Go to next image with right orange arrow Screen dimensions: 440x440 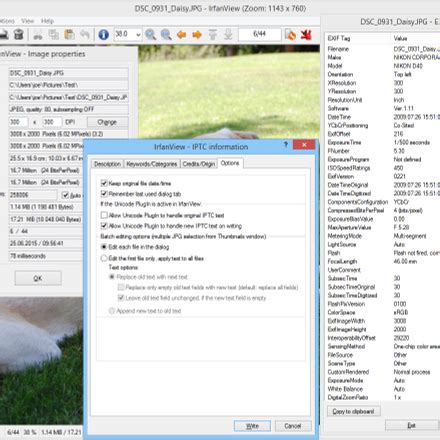197,34
